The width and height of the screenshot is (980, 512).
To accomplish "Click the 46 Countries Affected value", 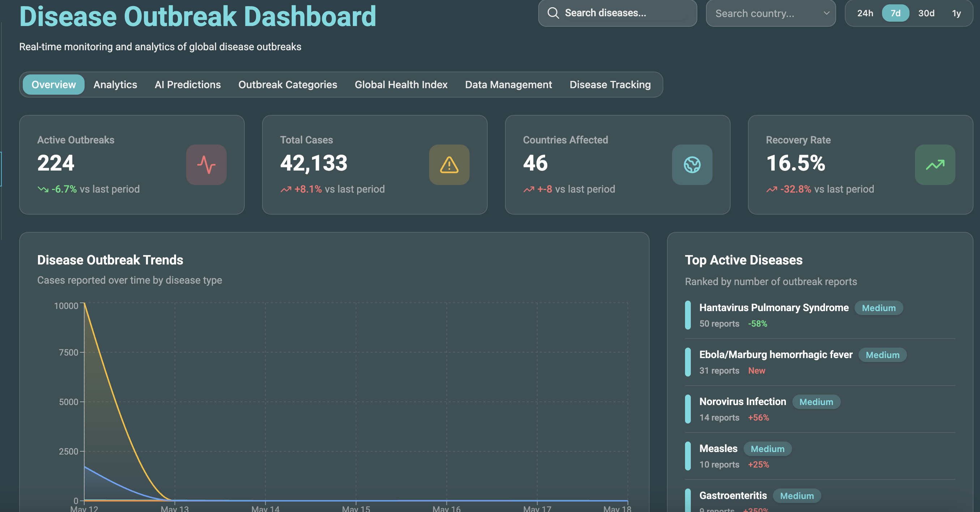I will 535,163.
